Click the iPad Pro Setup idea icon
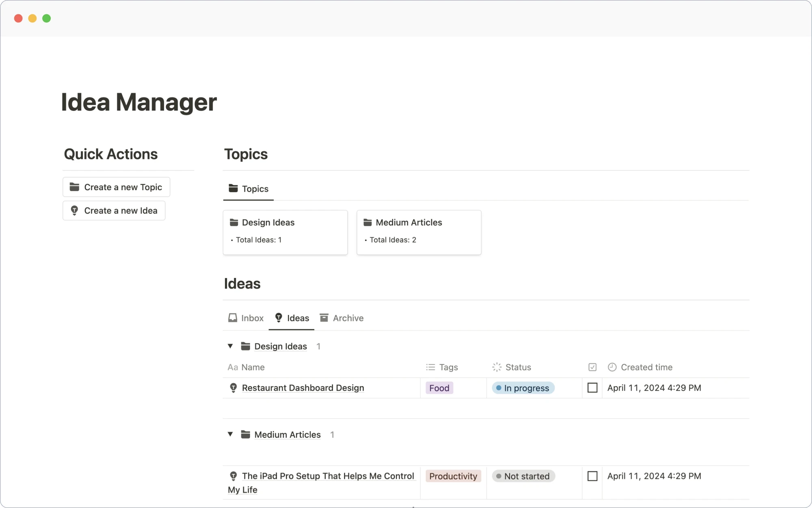812x508 pixels. 234,476
